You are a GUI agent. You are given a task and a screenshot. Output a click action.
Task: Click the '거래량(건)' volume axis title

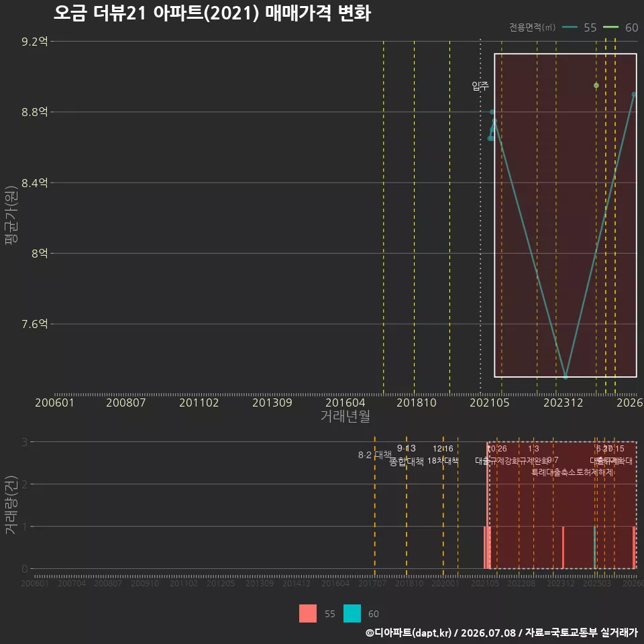[11, 505]
